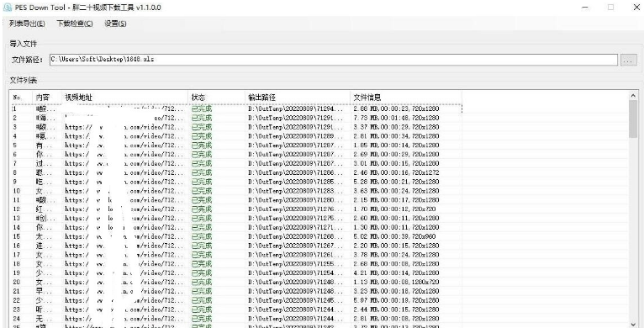The image size is (644, 328).
Task: Click the 5.97 MB,00:00:19 file info cell
Action: [x=396, y=300]
